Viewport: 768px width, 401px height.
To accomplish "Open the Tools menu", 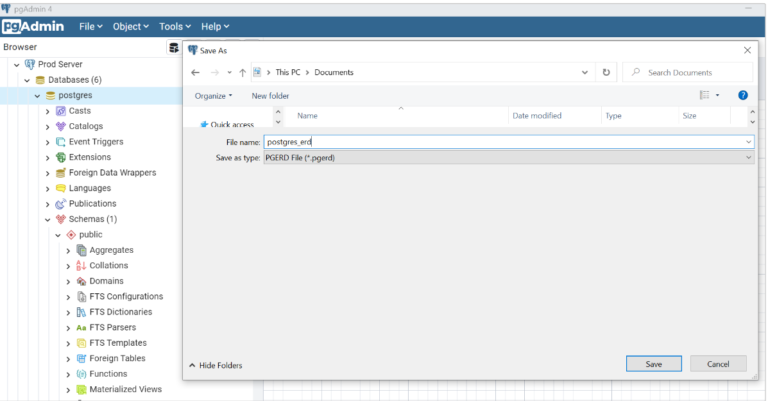I will click(175, 26).
